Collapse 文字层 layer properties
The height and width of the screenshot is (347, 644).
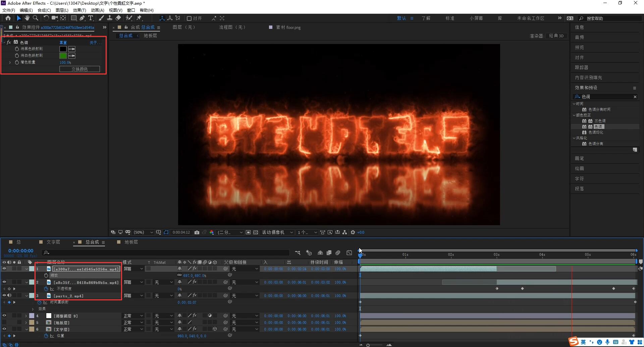click(x=26, y=329)
